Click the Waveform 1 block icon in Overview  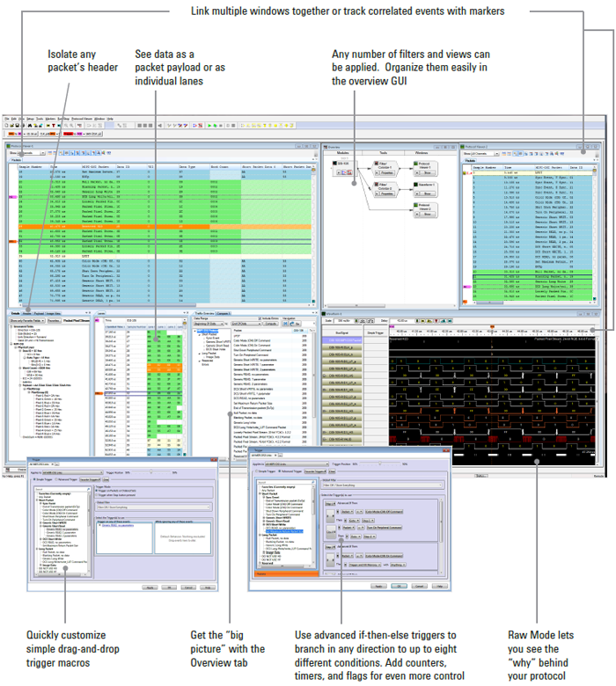[x=416, y=185]
